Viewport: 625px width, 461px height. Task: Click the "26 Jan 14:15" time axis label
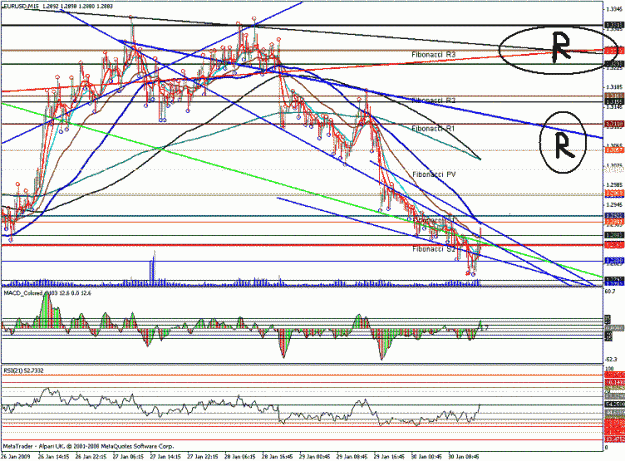(53, 457)
